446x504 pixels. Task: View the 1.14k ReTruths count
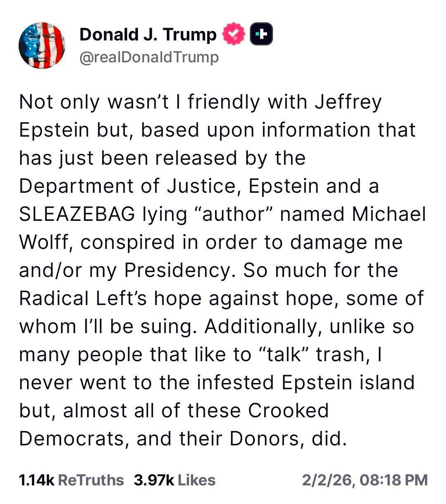(36, 480)
